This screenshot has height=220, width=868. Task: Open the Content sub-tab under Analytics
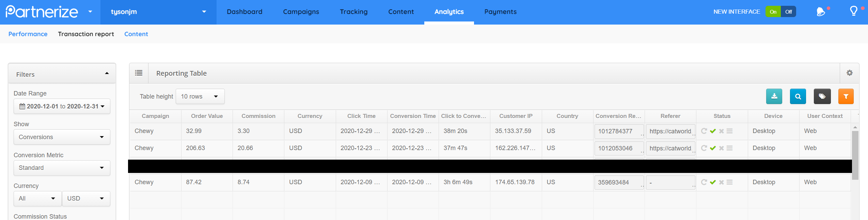pyautogui.click(x=136, y=34)
